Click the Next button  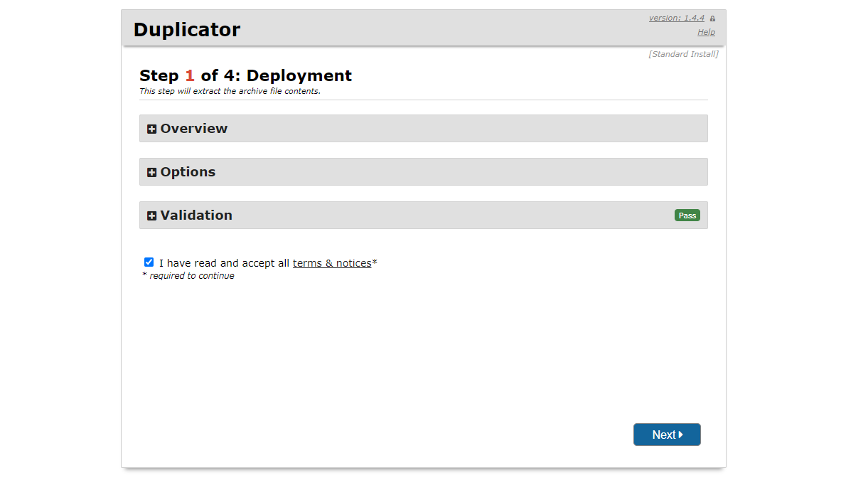[667, 435]
